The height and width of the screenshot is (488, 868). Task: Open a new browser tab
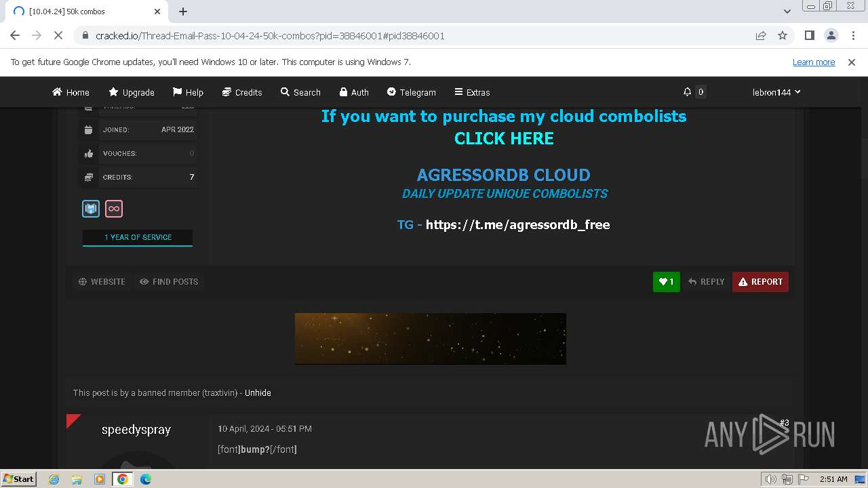coord(183,12)
